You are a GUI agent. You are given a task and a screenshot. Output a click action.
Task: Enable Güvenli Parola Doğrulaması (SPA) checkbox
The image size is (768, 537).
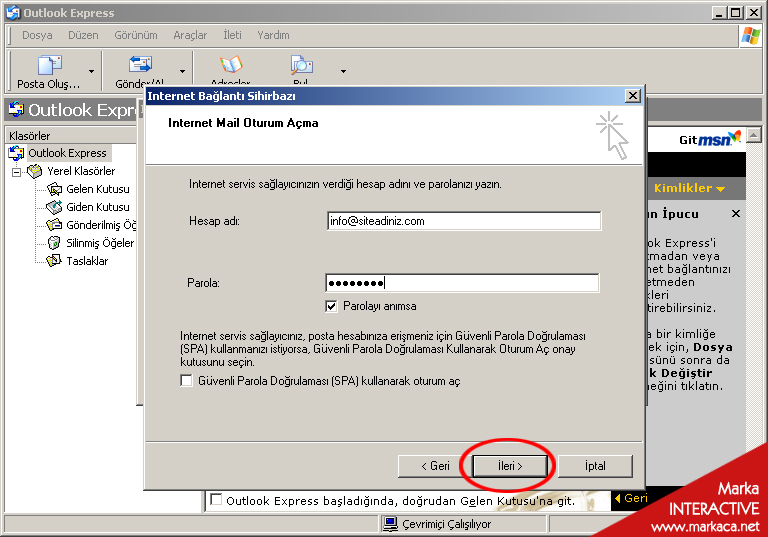click(x=186, y=381)
